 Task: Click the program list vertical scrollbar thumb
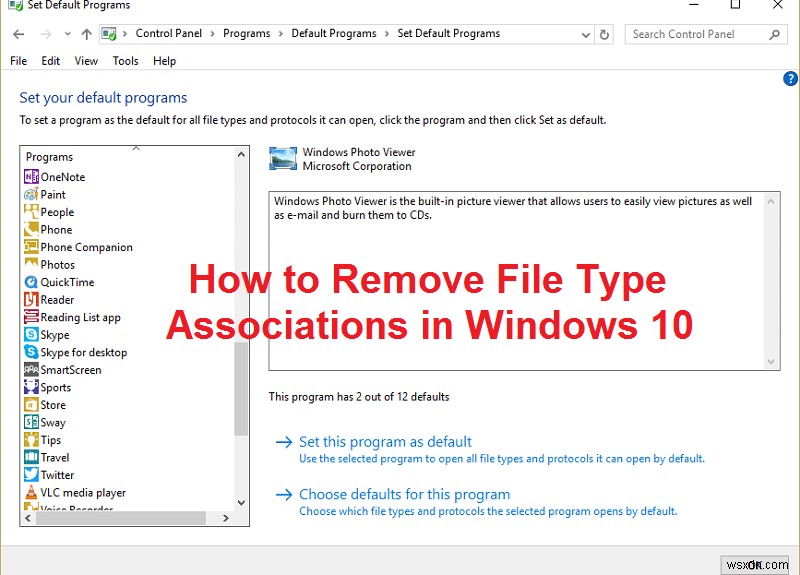[241, 389]
